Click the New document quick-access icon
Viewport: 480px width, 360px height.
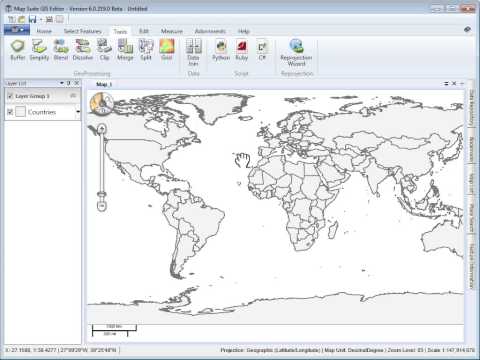click(11, 19)
